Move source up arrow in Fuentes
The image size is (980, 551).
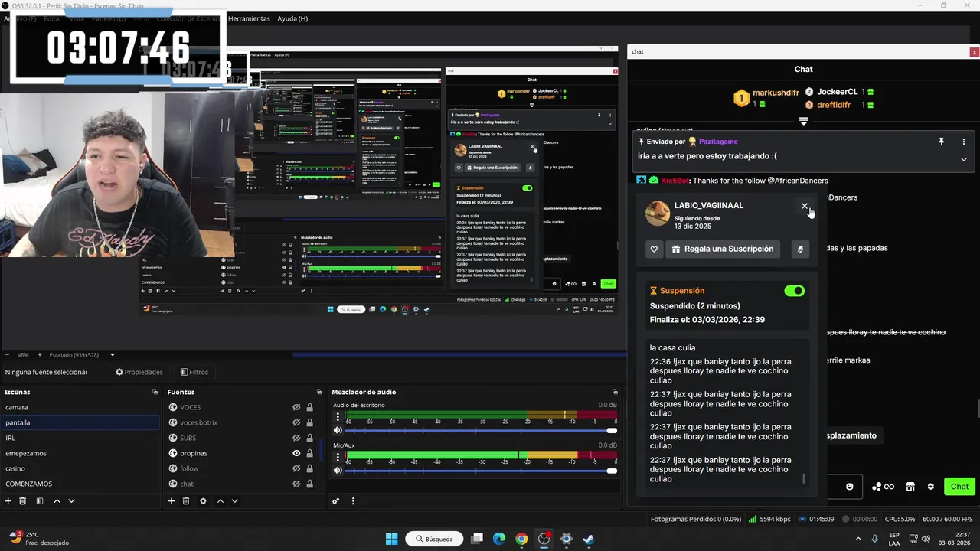coord(220,501)
